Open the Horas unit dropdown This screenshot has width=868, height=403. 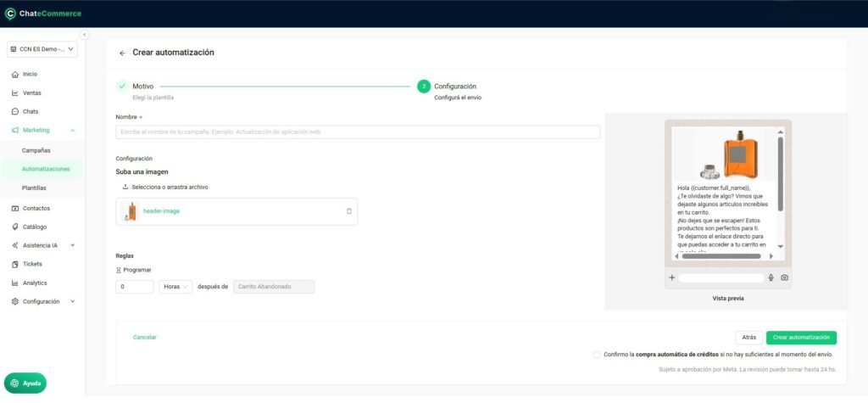175,287
